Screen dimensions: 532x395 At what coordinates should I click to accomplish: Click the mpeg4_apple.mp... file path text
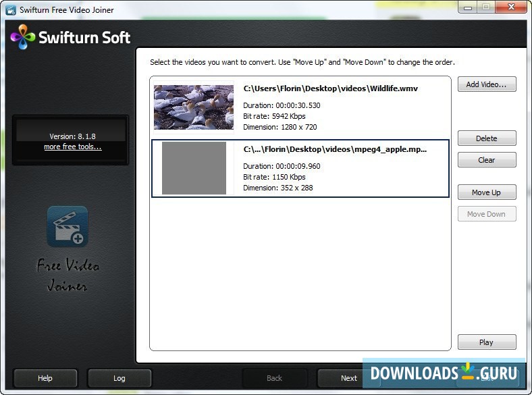(335, 149)
